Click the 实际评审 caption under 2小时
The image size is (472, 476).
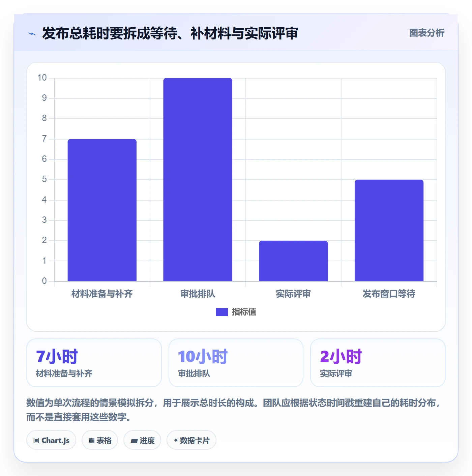(336, 374)
